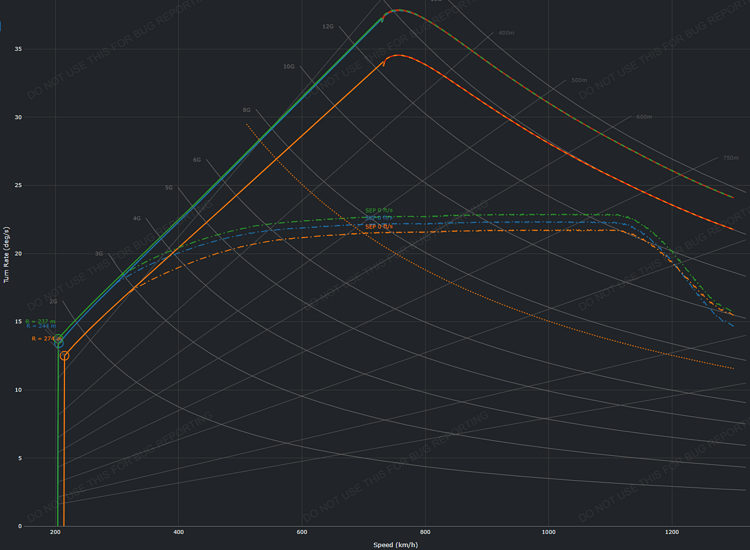Viewport: 750px width, 550px height.
Task: Select the orange circle marker at curve start
Action: point(64,356)
